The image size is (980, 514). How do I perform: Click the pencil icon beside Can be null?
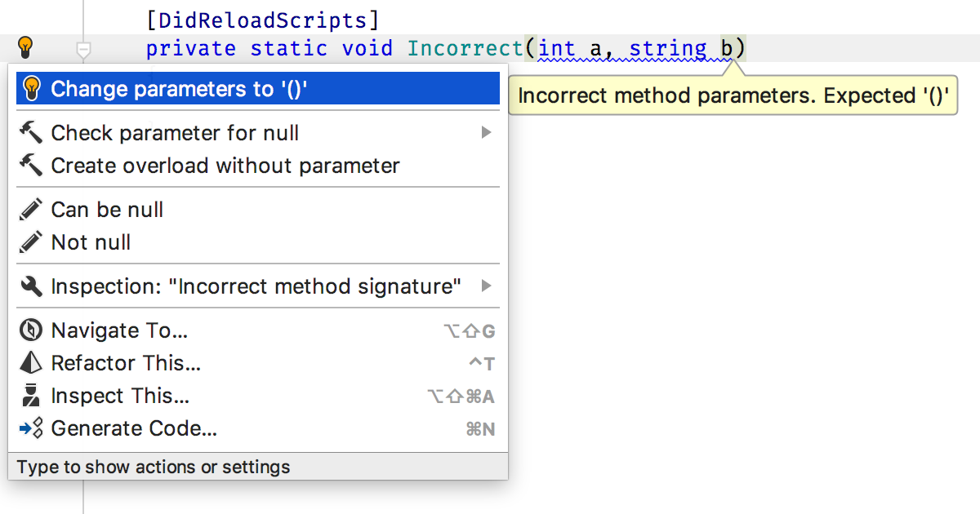pos(31,210)
